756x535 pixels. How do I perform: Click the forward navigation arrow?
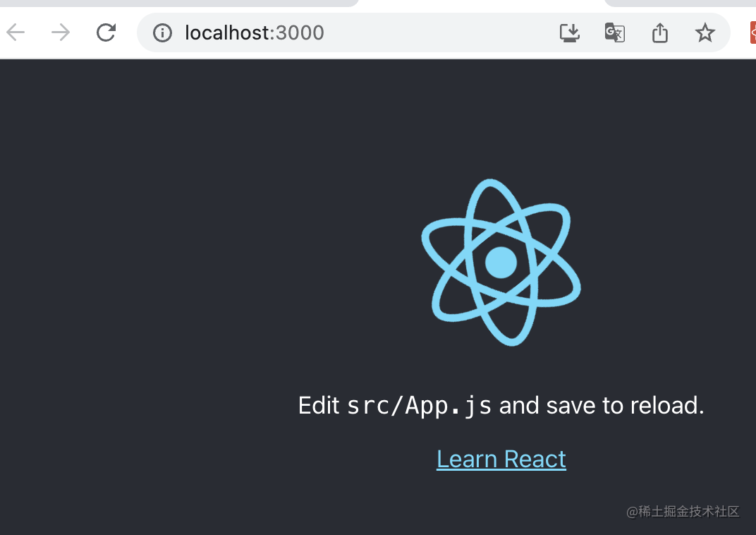coord(61,32)
